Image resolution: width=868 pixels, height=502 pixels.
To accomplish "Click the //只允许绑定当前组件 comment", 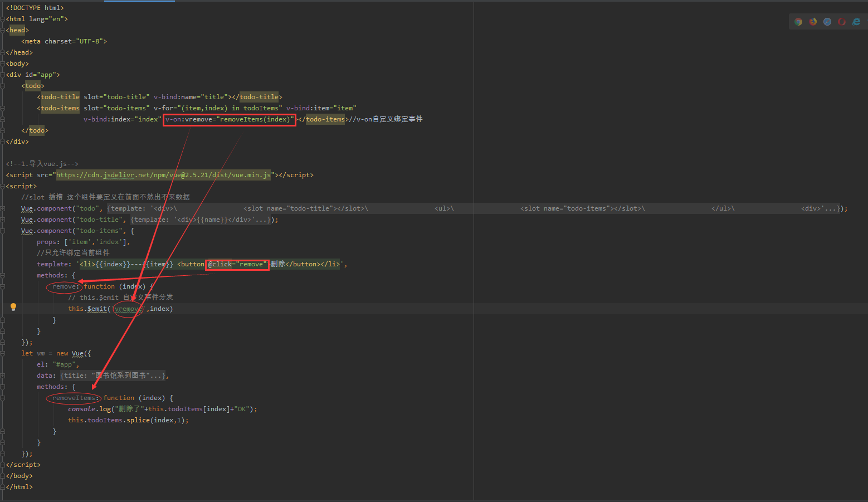I will tap(73, 253).
